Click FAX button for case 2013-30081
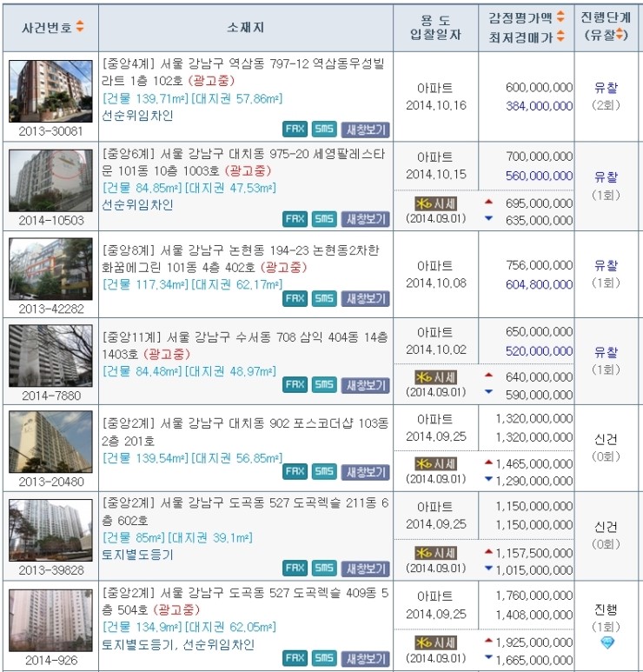Image resolution: width=643 pixels, height=672 pixels. coord(295,129)
